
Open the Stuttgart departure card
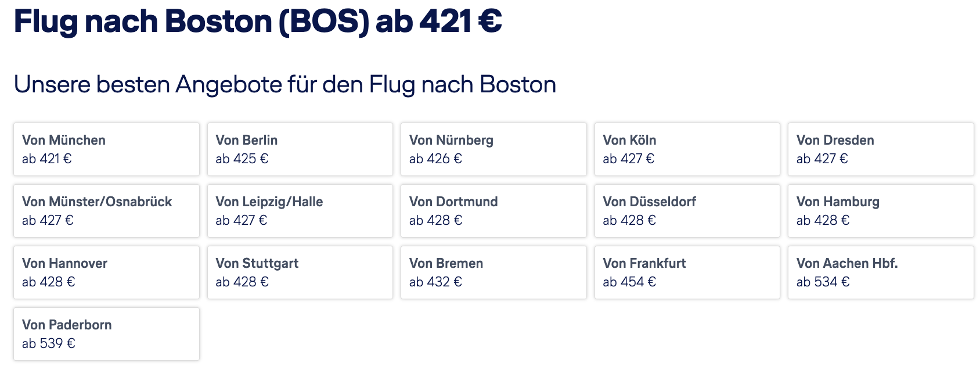[300, 272]
